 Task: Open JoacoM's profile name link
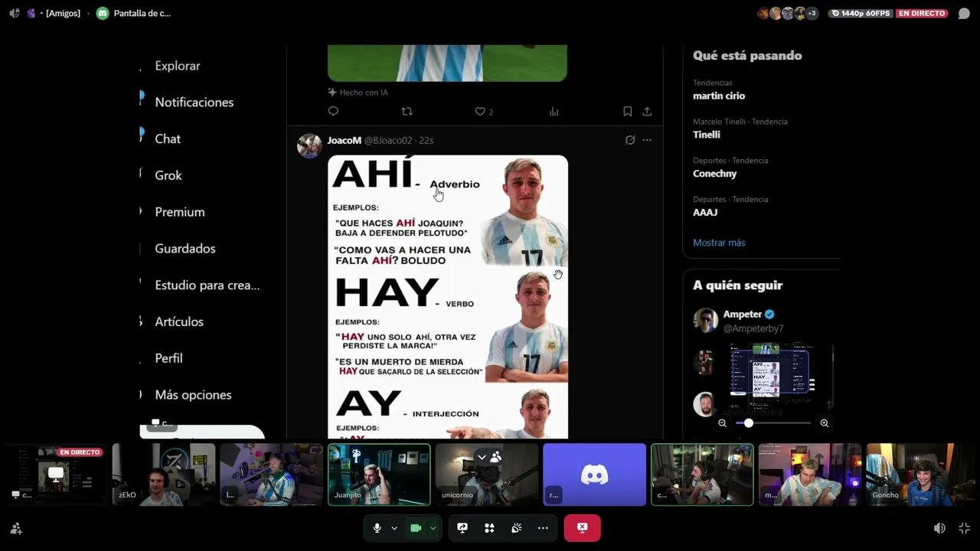pos(344,141)
